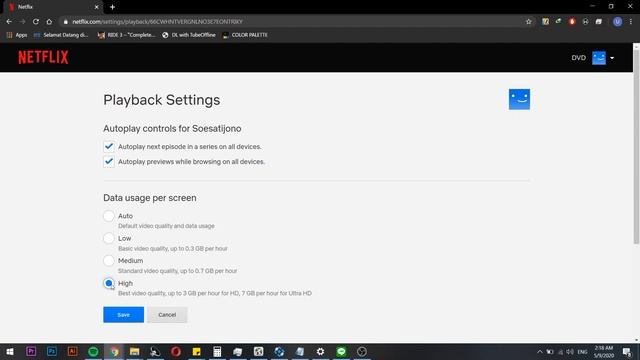Open the Windows Start menu
Screen dimensions: 640x360
tap(10, 351)
